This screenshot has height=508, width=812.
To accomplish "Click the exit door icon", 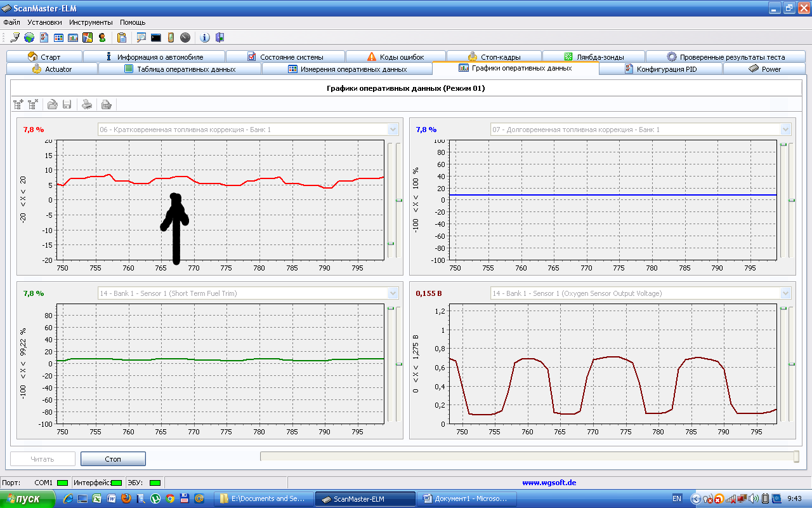I will 219,37.
